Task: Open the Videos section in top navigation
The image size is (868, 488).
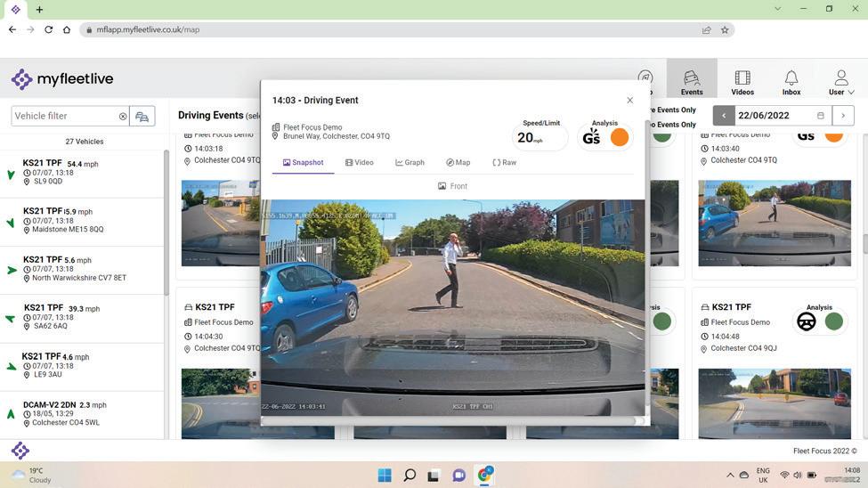Action: [x=742, y=82]
